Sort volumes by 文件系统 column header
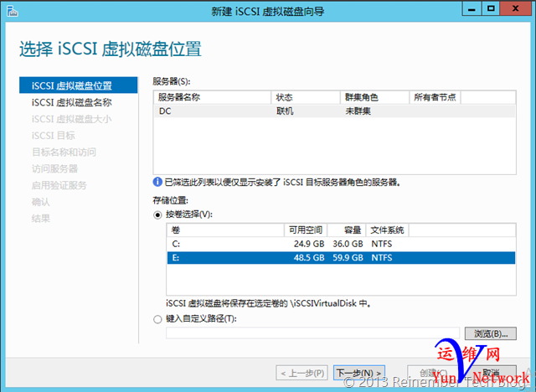This screenshot has height=392, width=536. (387, 230)
